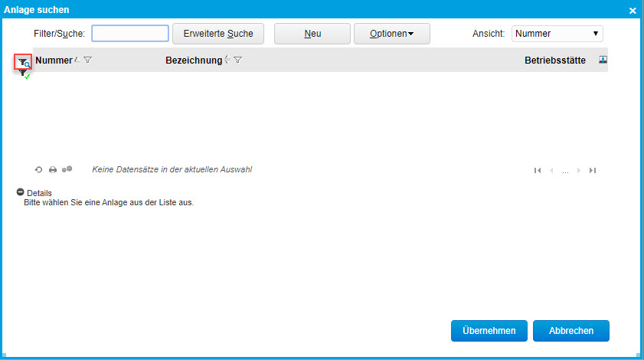Image resolution: width=644 pixels, height=360 pixels.
Task: Open Erweiterte Suche
Action: (x=218, y=34)
